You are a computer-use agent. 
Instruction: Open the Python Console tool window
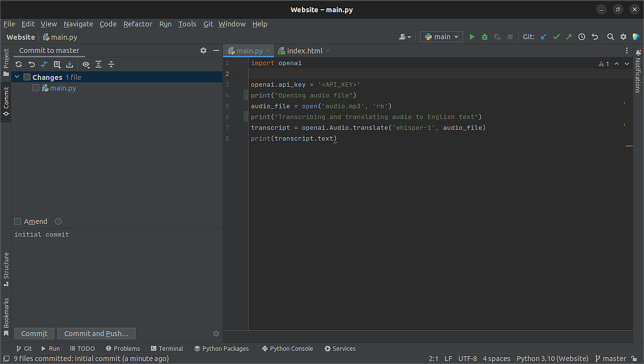(x=287, y=349)
